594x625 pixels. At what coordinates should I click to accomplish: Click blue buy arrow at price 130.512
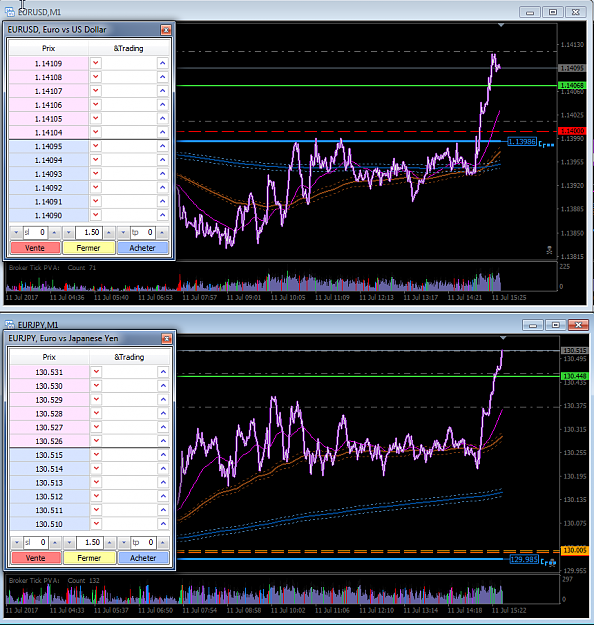click(163, 496)
